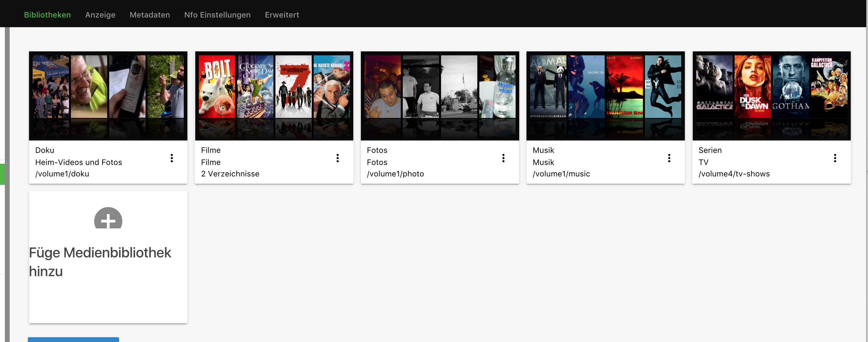Open the Erweitert tab
The width and height of the screenshot is (868, 342).
point(282,15)
